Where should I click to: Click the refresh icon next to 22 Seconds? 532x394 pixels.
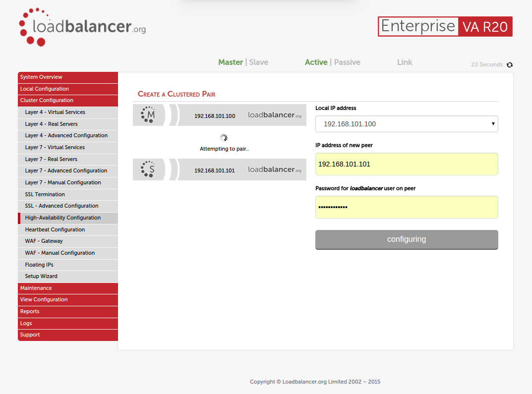click(510, 65)
